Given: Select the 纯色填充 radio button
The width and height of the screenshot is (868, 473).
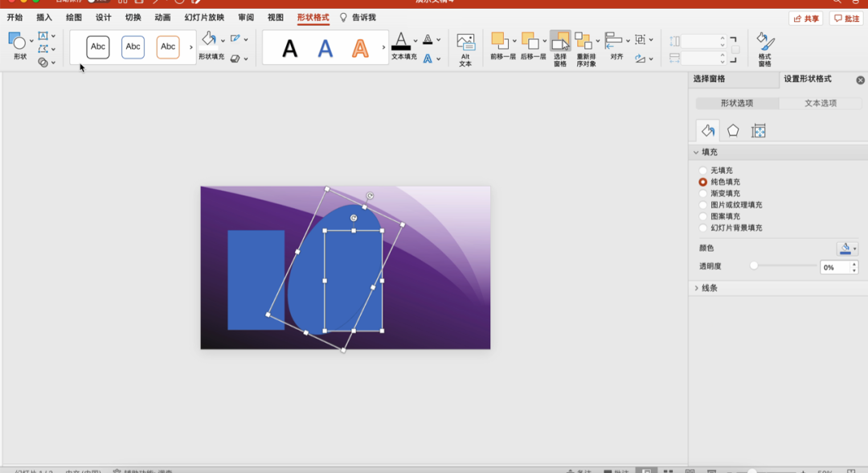Looking at the screenshot, I should point(703,183).
